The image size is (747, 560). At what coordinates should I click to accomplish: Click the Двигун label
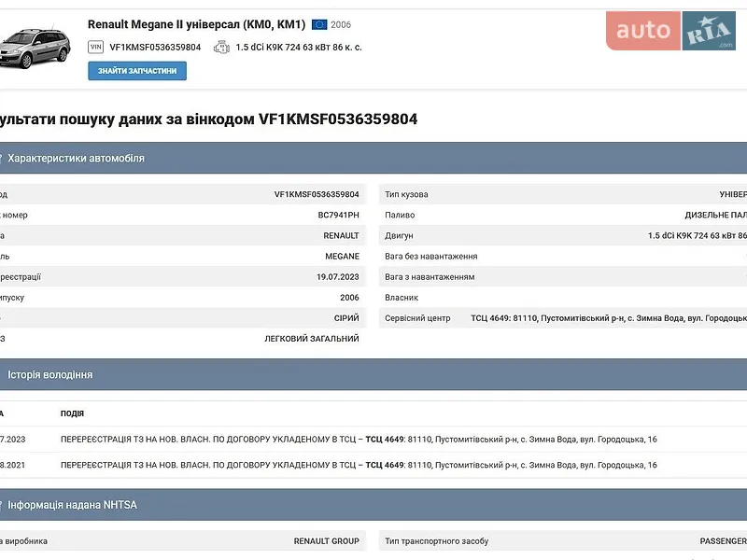(x=399, y=236)
